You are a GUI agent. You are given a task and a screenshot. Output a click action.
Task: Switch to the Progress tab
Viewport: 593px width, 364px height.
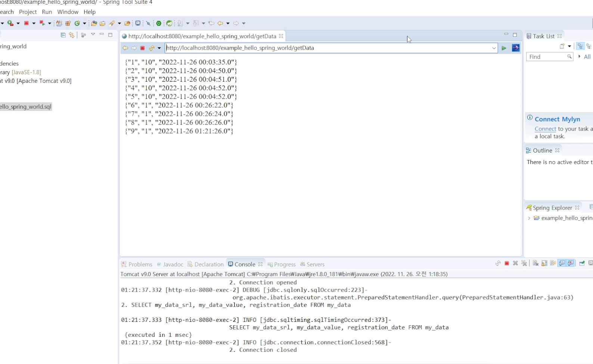pos(282,264)
